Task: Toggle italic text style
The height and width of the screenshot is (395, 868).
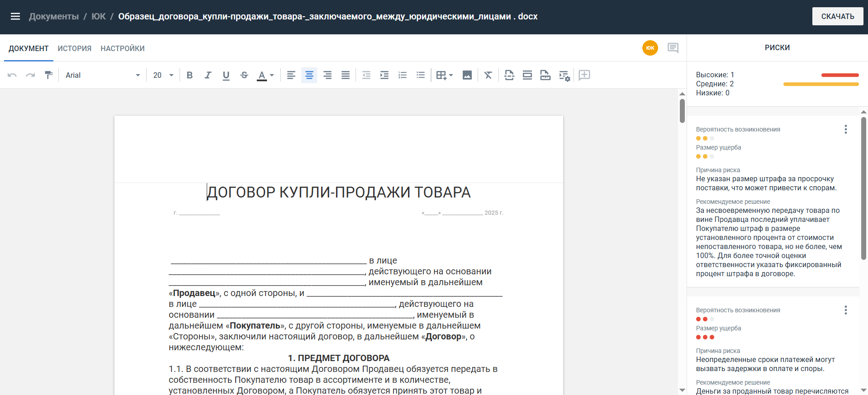Action: click(x=208, y=75)
